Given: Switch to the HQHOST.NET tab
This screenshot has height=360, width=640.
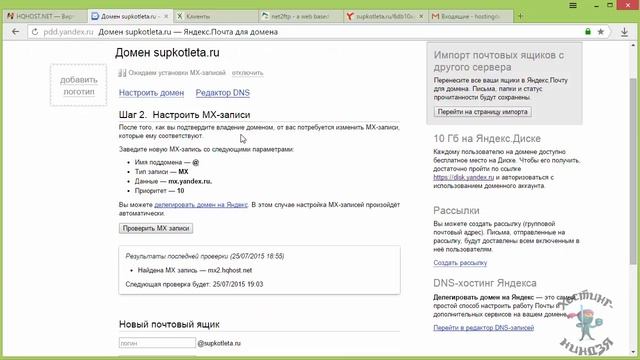Looking at the screenshot, I should [x=45, y=16].
